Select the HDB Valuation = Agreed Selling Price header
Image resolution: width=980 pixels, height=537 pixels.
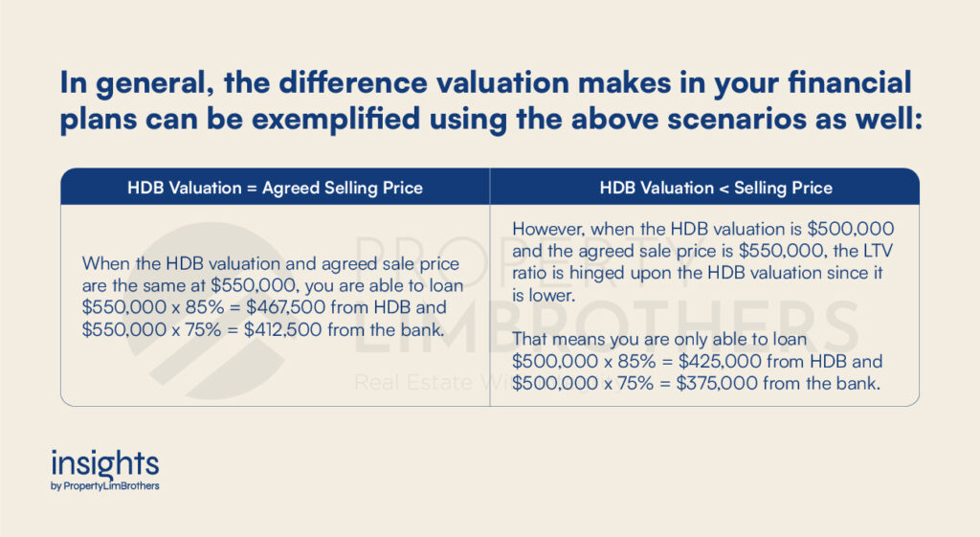coord(275,188)
